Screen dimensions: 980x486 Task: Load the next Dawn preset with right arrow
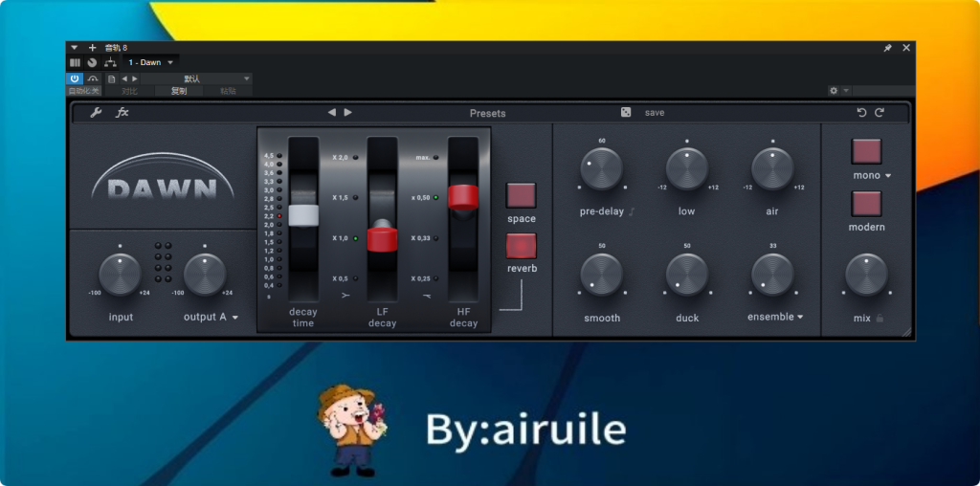pos(348,113)
